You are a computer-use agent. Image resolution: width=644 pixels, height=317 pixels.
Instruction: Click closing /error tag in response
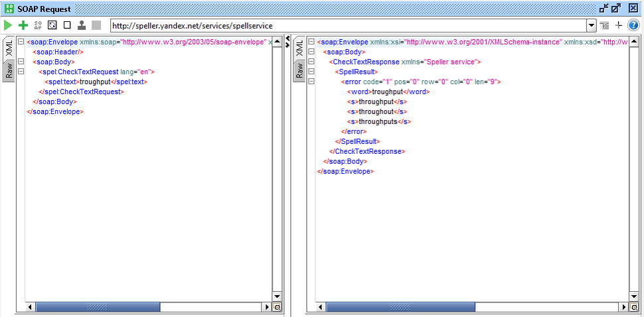click(354, 131)
